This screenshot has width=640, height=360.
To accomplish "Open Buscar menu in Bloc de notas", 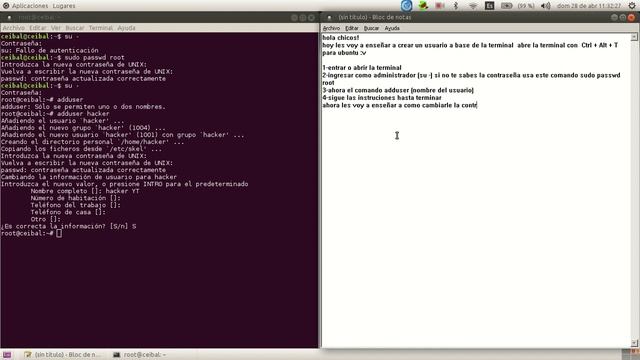I will tap(371, 28).
